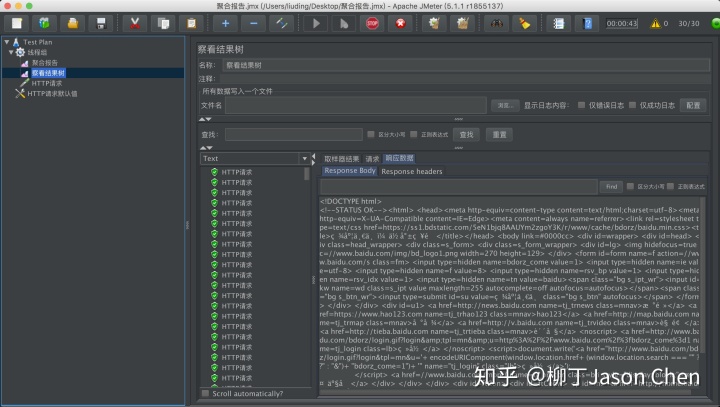Select 察看结果树 in the tree
Viewport: 720px width, 407px height.
click(x=48, y=73)
